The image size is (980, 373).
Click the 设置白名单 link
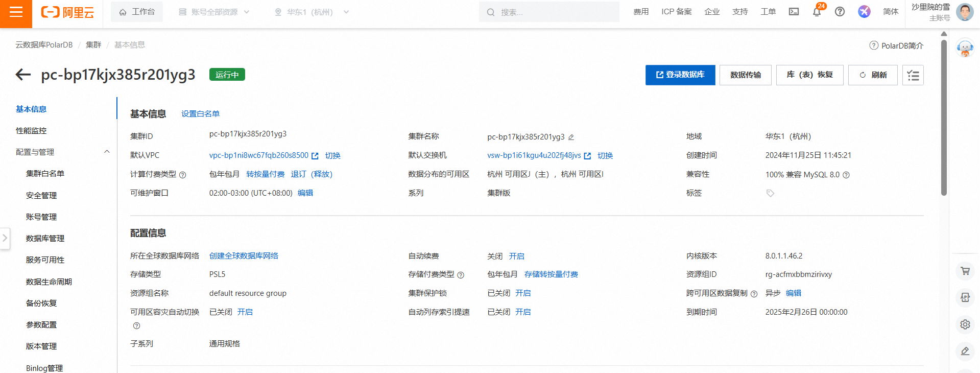point(200,113)
